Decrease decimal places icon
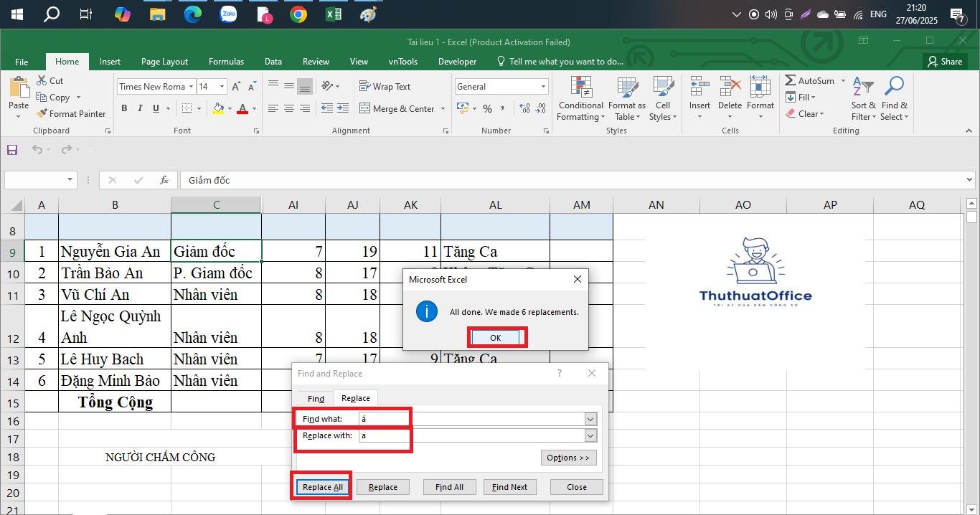 (x=540, y=108)
